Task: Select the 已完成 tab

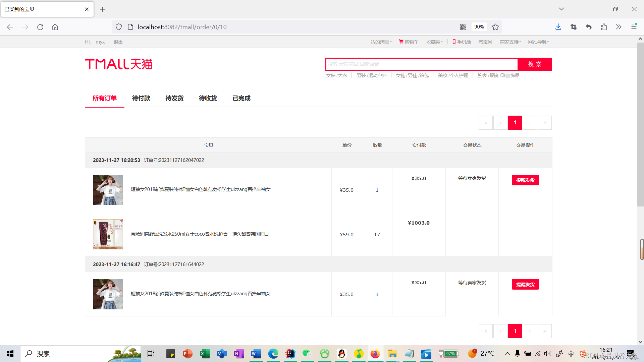Action: coord(241,98)
